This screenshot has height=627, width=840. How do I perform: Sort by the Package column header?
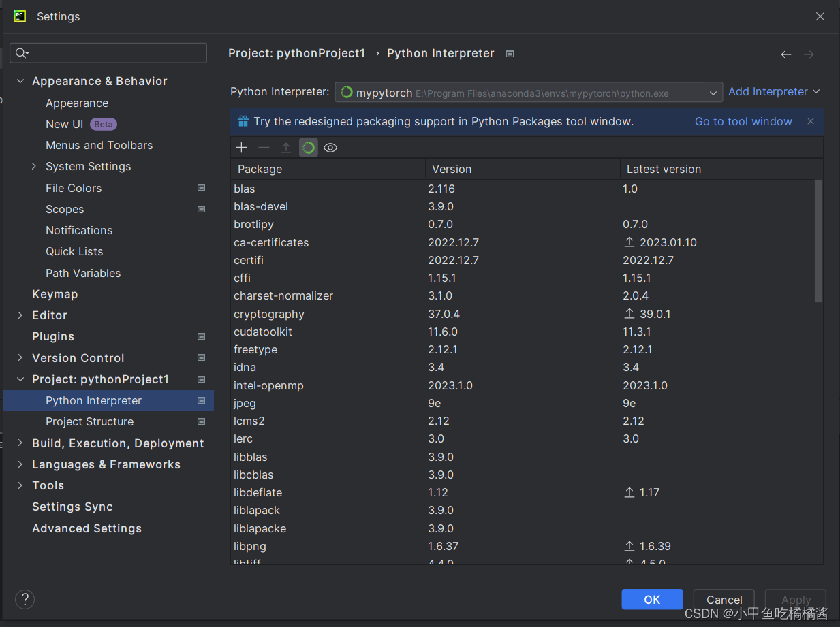(x=328, y=169)
